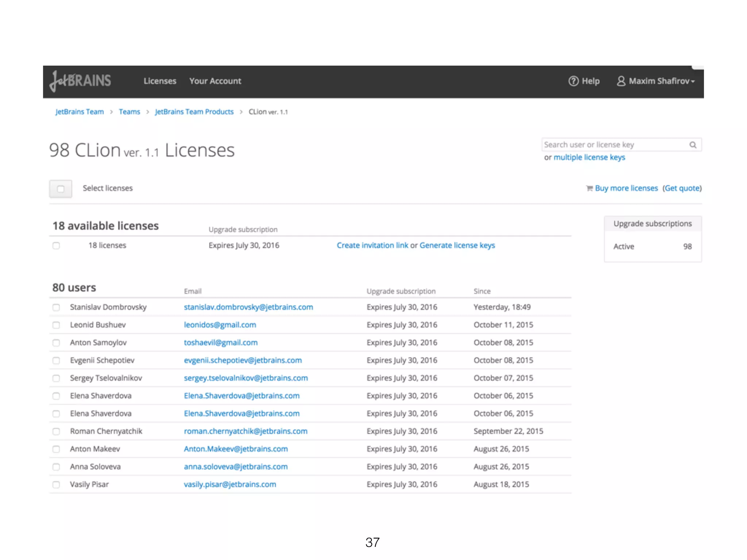This screenshot has width=747, height=560.
Task: Click the Buy more licenses link
Action: click(626, 188)
